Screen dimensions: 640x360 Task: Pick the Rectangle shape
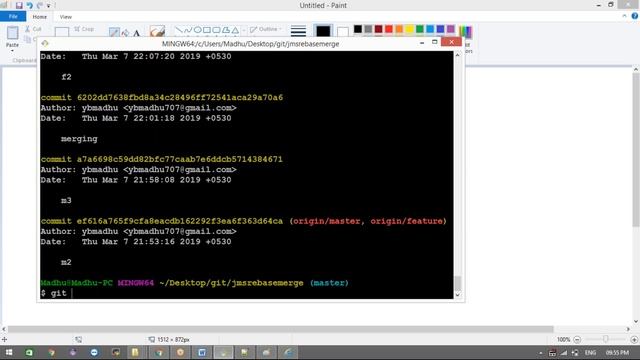tap(207, 30)
